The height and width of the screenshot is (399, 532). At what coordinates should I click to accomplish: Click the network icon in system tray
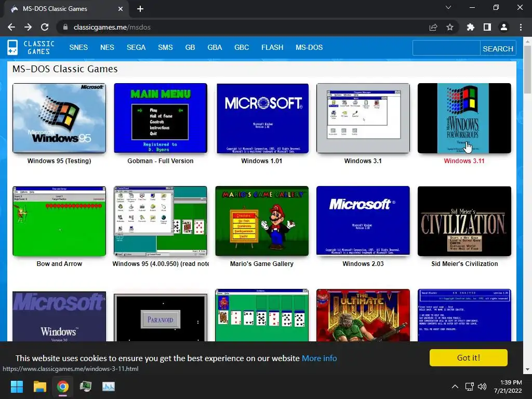point(470,387)
